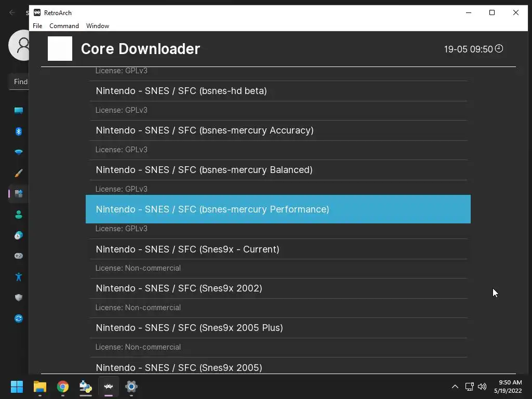Open Bluetooth & devices in Settings sidebar
This screenshot has height=399, width=532.
coord(19,131)
